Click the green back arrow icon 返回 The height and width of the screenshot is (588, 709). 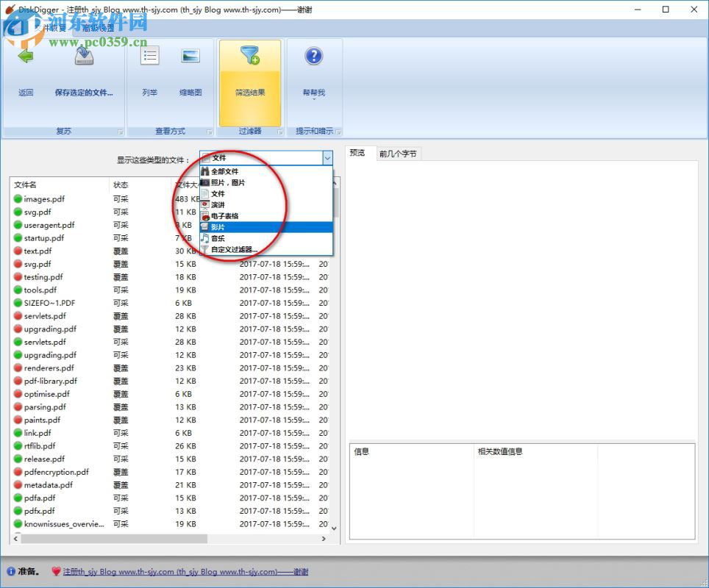pos(26,57)
